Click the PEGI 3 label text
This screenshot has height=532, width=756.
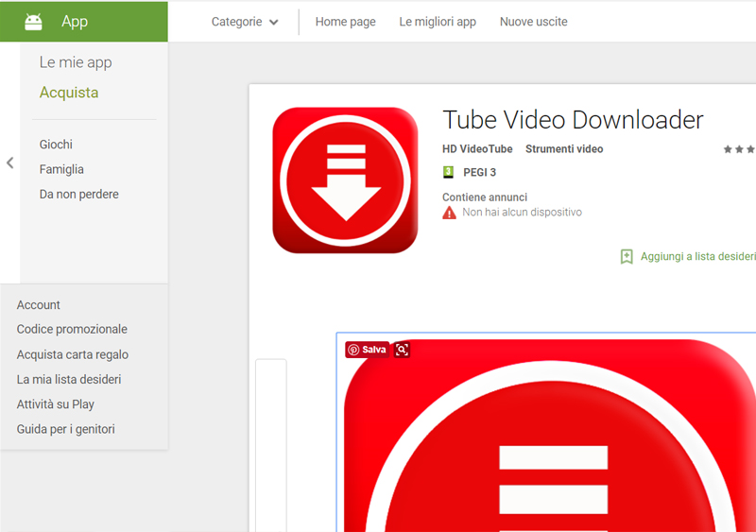(x=479, y=172)
